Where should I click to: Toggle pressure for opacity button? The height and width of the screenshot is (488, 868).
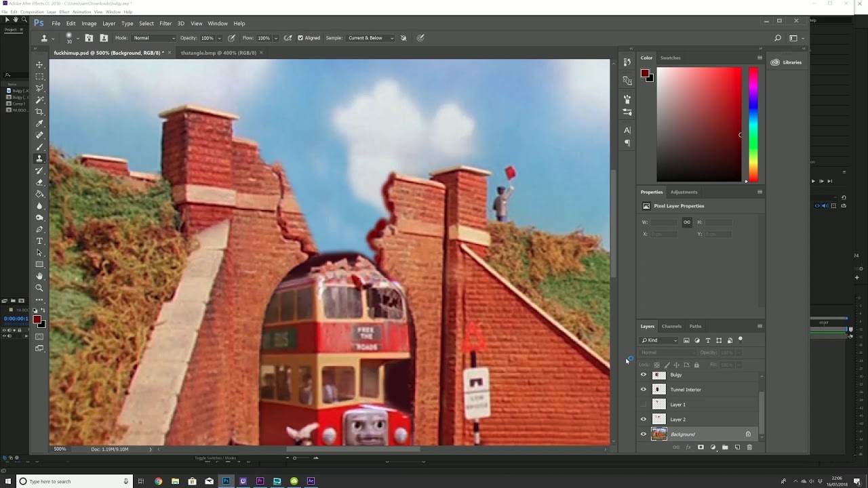pos(232,38)
